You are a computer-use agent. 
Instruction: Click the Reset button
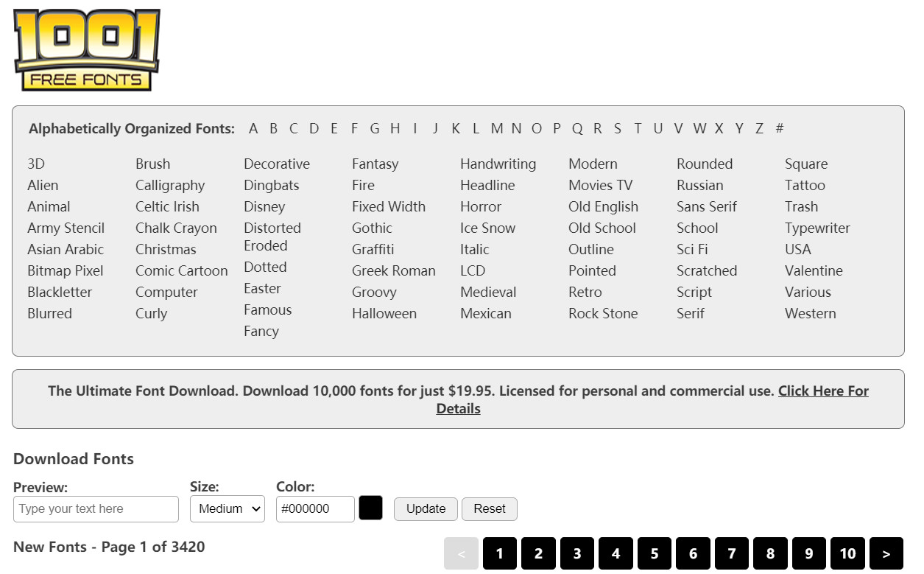[490, 508]
